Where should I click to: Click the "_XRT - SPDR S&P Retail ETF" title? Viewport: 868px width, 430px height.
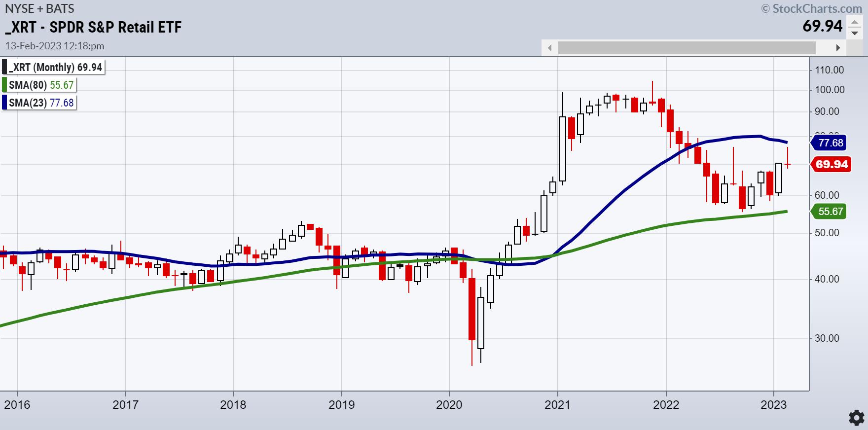click(x=93, y=27)
